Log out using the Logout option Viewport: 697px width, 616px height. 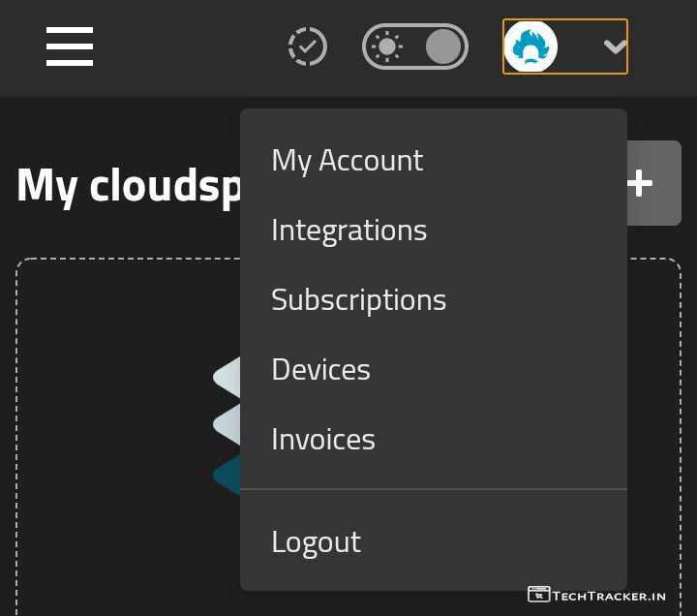tap(316, 541)
